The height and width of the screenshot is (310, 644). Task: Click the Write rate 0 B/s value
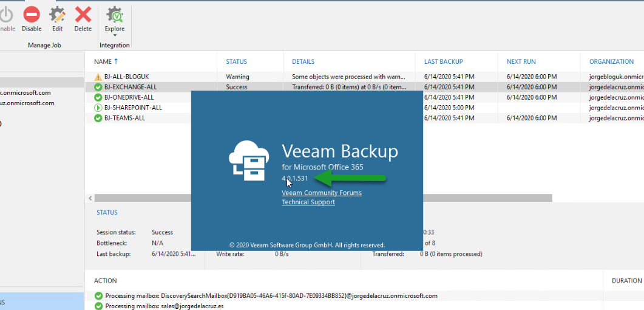[x=282, y=253]
